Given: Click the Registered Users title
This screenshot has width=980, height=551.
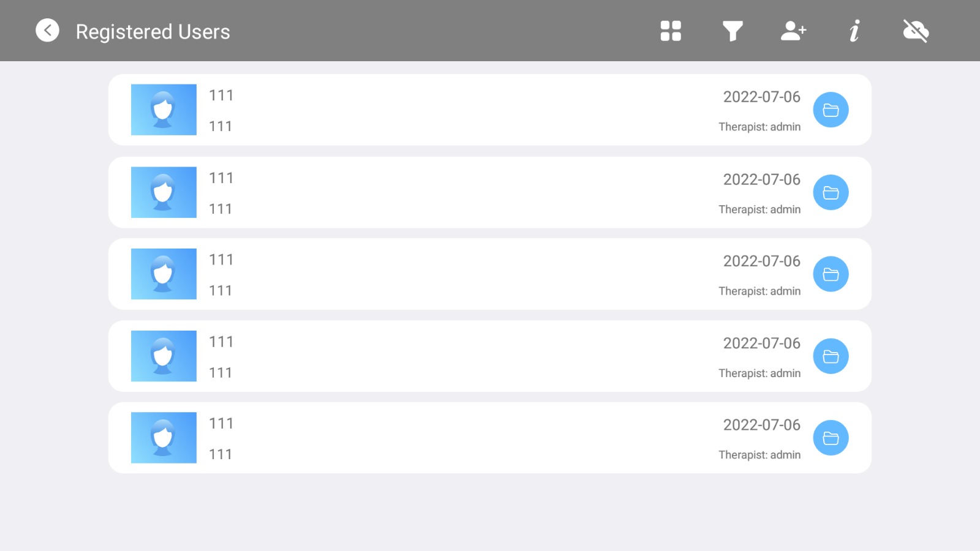Looking at the screenshot, I should point(153,32).
